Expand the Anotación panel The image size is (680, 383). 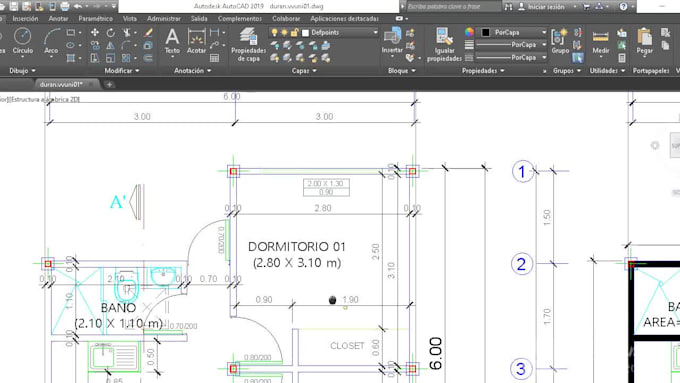pos(193,70)
